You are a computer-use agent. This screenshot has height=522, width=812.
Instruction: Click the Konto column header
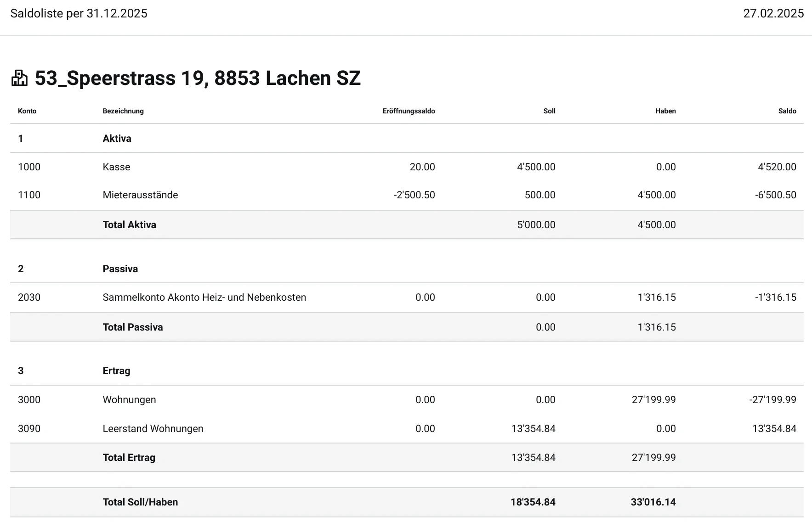[x=27, y=111]
